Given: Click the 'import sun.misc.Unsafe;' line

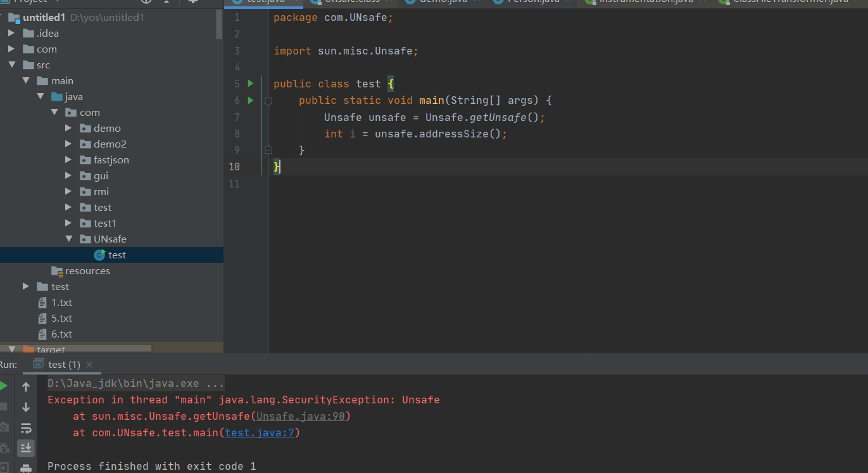Looking at the screenshot, I should [346, 51].
